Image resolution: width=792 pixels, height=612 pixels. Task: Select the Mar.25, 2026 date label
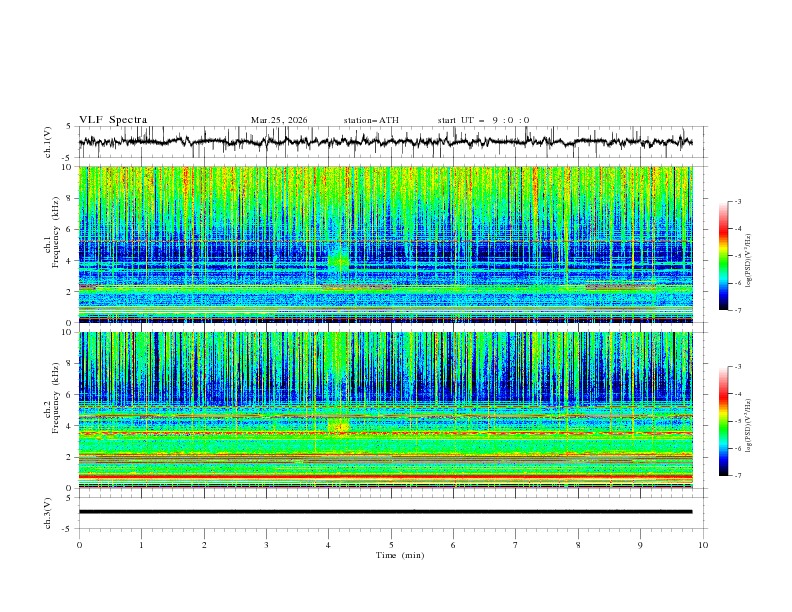(279, 120)
